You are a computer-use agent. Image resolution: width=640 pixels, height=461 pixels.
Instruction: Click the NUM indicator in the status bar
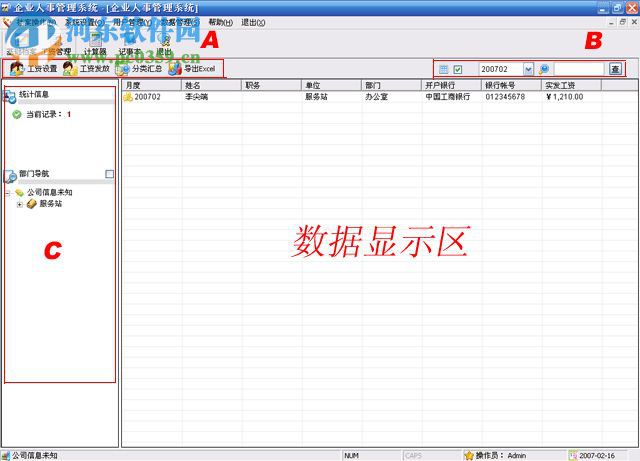click(x=351, y=455)
